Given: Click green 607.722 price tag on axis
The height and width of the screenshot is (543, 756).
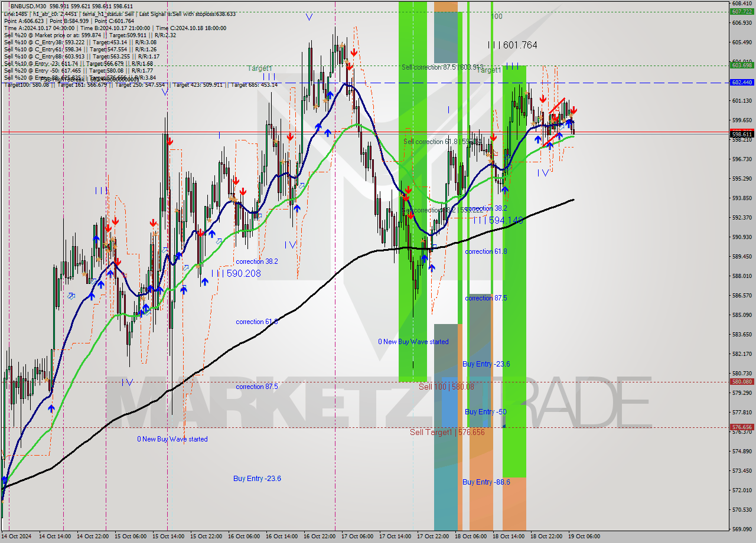Looking at the screenshot, I should pos(742,11).
